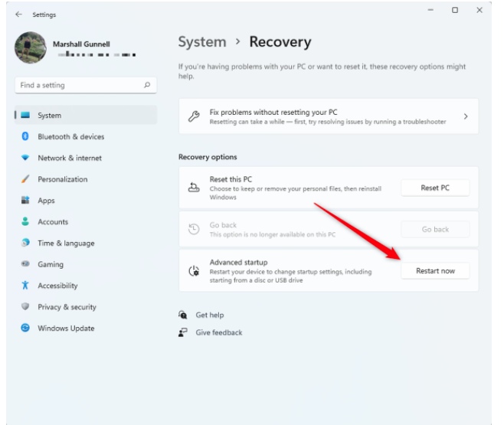Click the Accounts person icon
Image resolution: width=504 pixels, height=425 pixels.
tap(25, 222)
